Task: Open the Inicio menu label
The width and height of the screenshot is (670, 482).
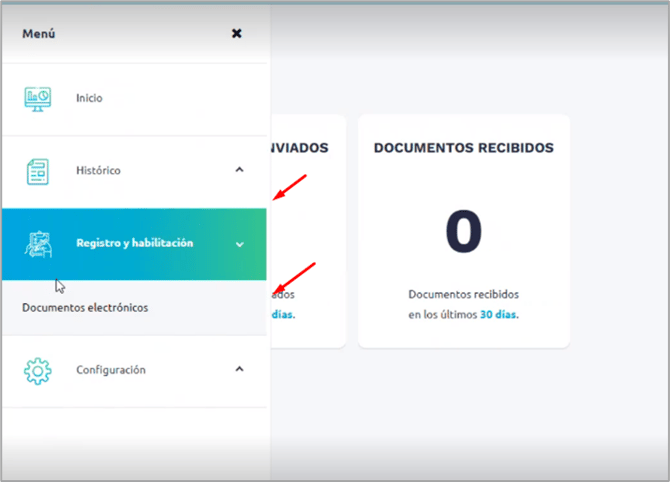Action: (89, 98)
